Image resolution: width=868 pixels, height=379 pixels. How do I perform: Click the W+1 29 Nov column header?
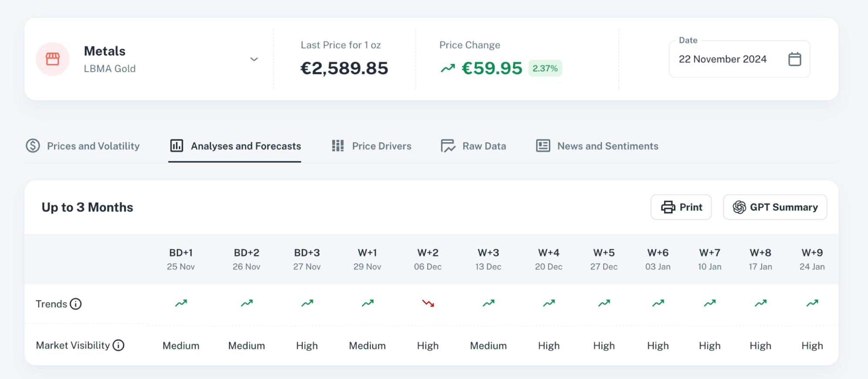[x=367, y=259]
